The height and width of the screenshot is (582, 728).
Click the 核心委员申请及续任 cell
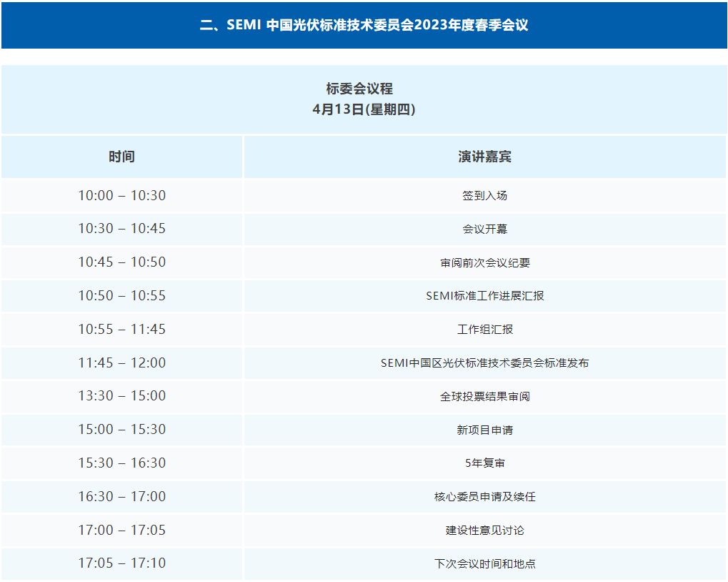484,496
